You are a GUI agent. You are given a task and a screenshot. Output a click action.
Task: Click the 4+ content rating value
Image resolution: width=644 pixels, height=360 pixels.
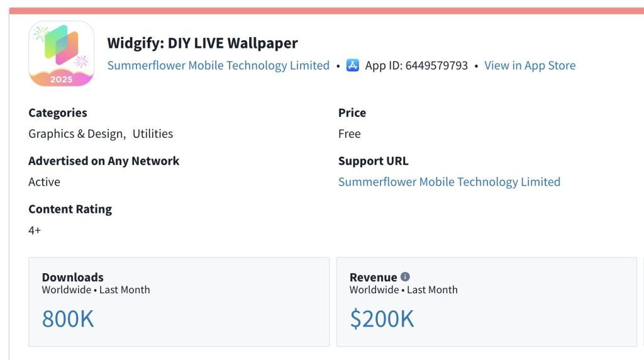click(35, 230)
